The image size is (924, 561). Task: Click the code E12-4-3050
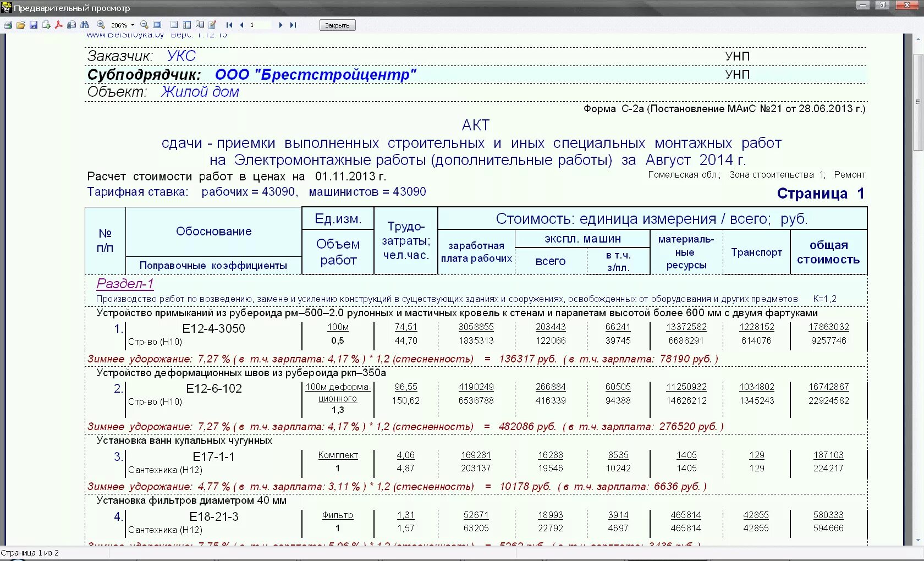[213, 328]
